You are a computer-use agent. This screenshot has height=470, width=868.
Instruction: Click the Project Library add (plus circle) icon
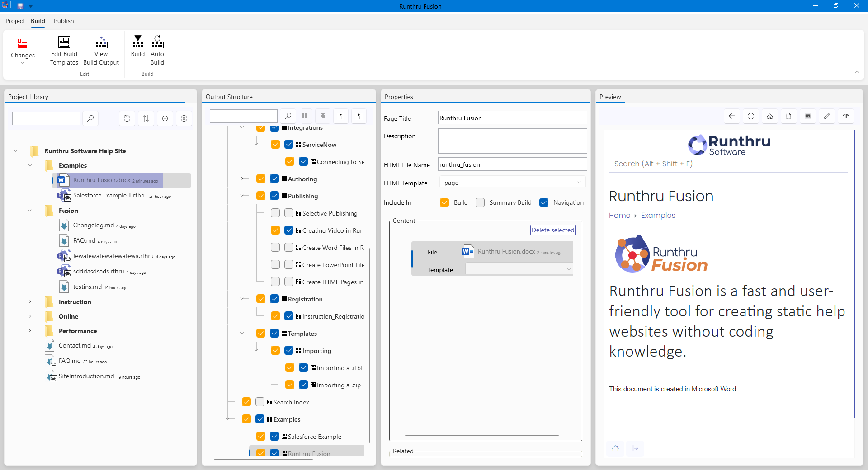tap(165, 118)
